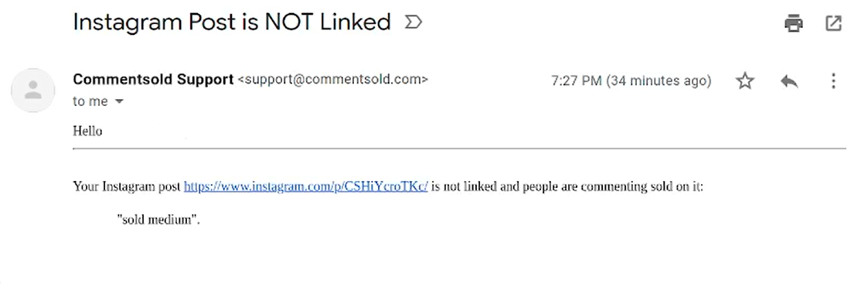The image size is (868, 284).
Task: Mark the conversation with the importance marker
Action: coord(414,22)
